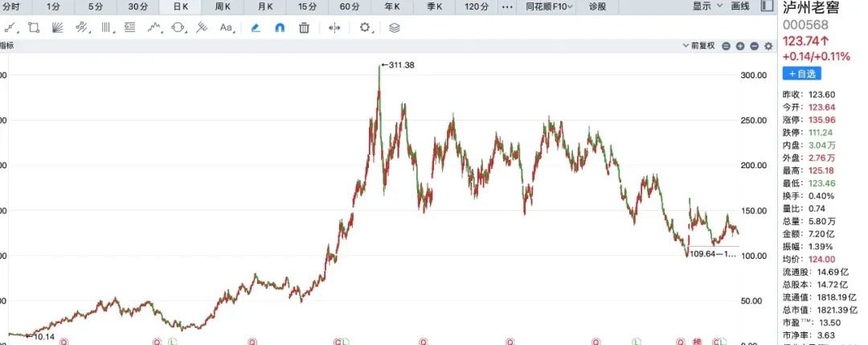Click the 总市值 1821.39亿 row
Image resolution: width=868 pixels, height=345 pixels.
tap(821, 310)
